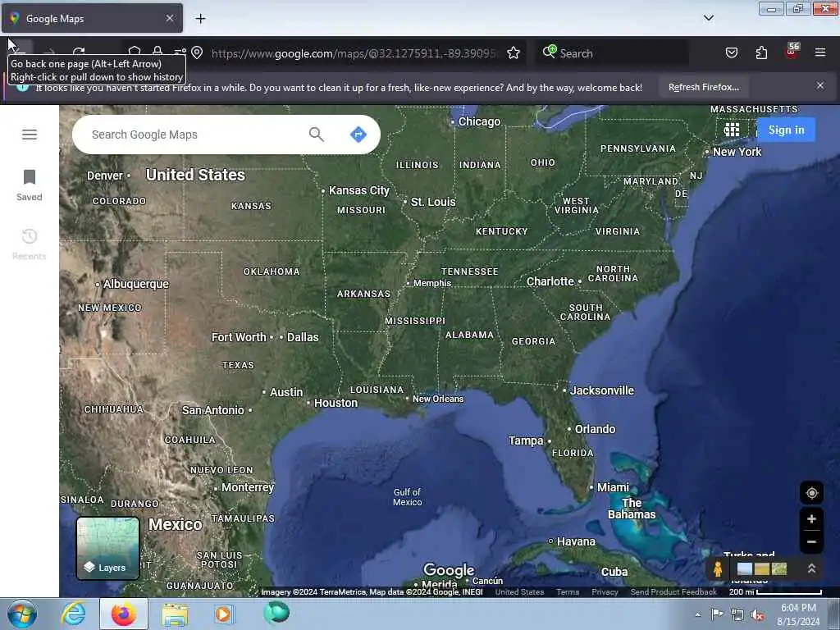The width and height of the screenshot is (840, 630).
Task: Open the Windows Start button
Action: coord(22,614)
